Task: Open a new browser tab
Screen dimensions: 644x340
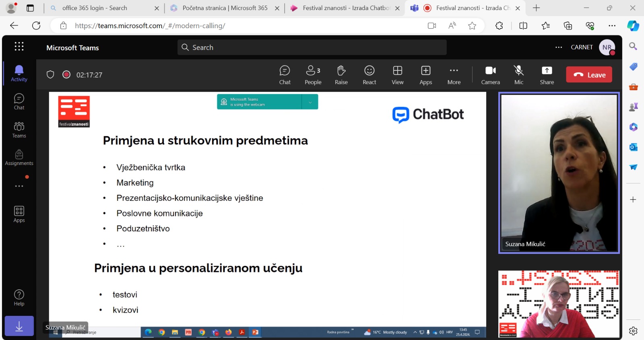Action: click(536, 8)
